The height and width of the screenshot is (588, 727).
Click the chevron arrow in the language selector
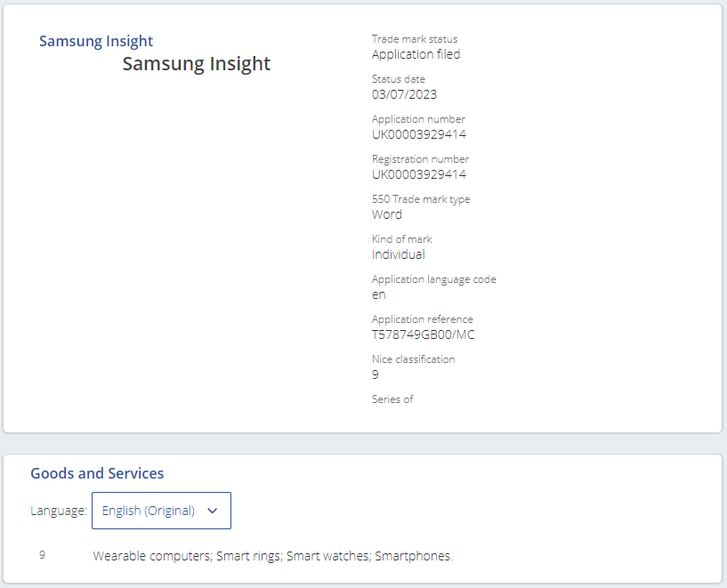[212, 511]
